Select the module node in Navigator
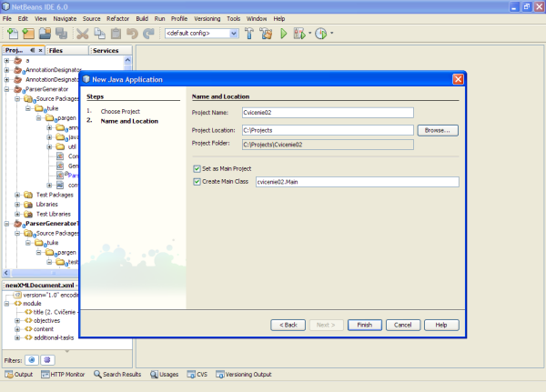The width and height of the screenshot is (546, 392). click(x=32, y=304)
